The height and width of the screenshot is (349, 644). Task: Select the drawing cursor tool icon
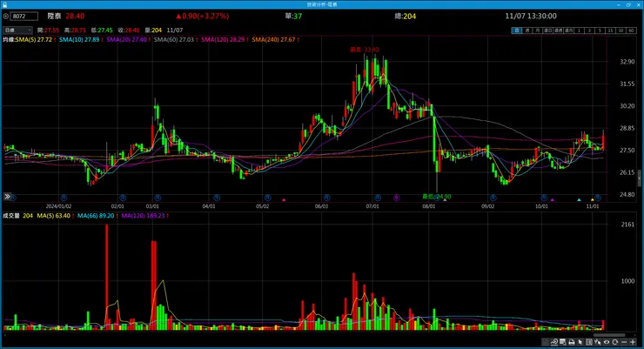[x=598, y=342]
